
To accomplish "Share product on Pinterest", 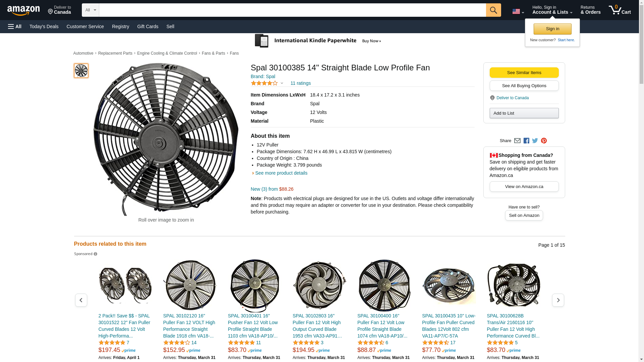I will click(x=544, y=141).
